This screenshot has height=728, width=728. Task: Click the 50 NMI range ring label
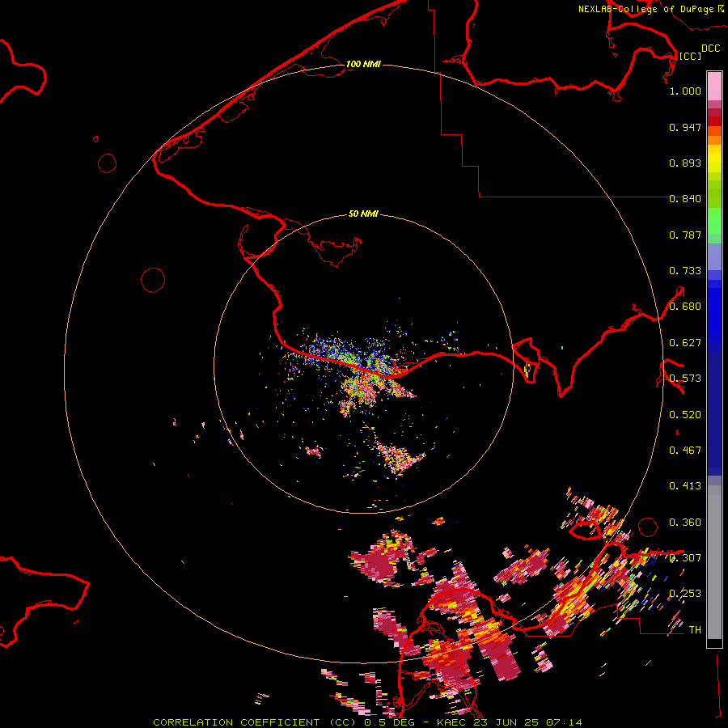point(363,214)
